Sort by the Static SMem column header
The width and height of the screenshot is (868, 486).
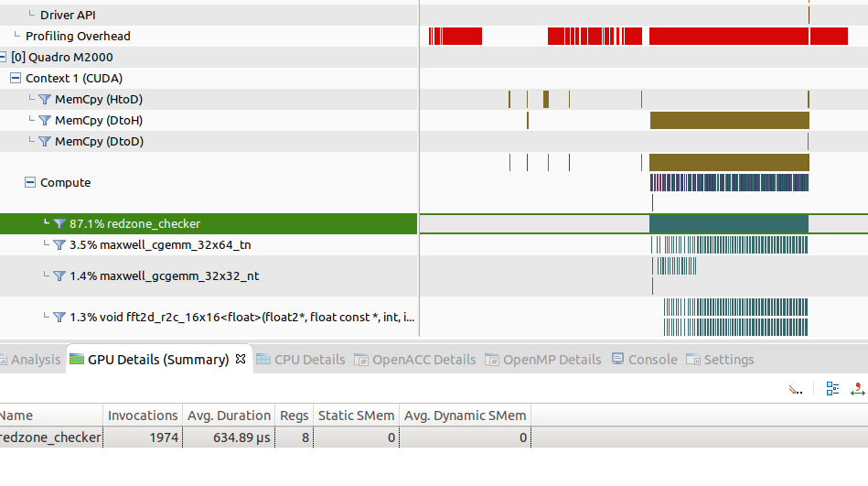(356, 415)
